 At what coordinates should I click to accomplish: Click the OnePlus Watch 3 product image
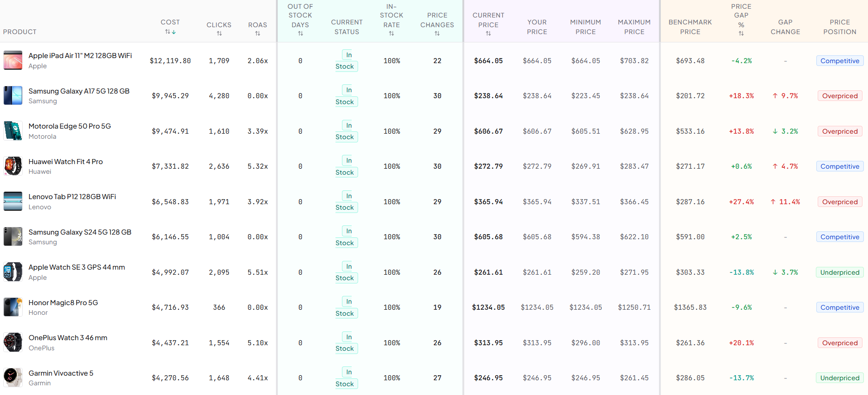coord(12,342)
